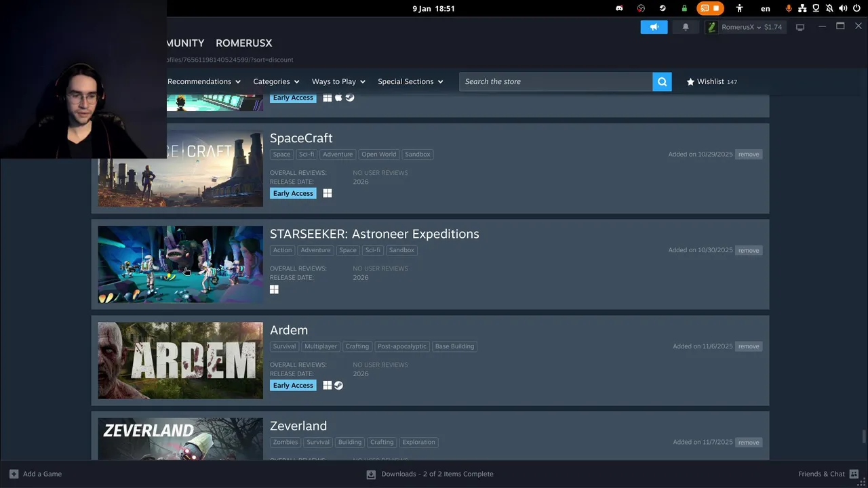Click the Open World tag on SpaceCraft
The width and height of the screenshot is (868, 488).
click(x=378, y=155)
